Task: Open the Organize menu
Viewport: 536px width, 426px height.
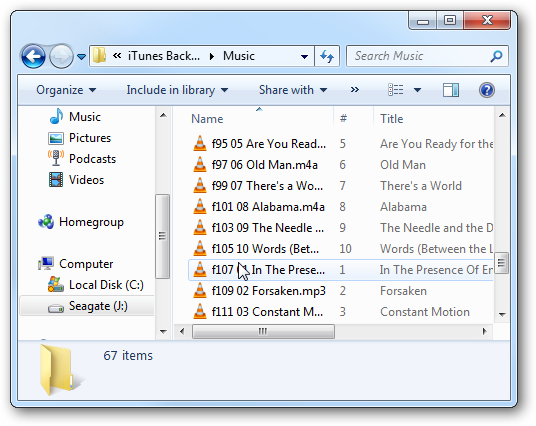Action: [x=66, y=90]
